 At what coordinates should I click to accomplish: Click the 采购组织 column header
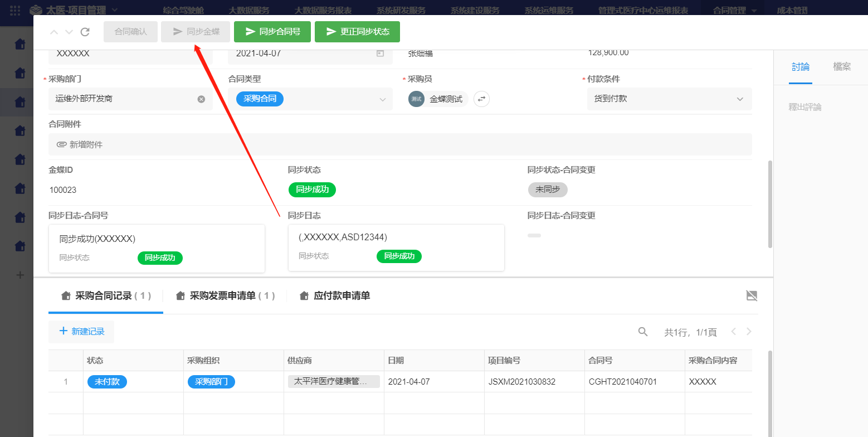click(233, 361)
